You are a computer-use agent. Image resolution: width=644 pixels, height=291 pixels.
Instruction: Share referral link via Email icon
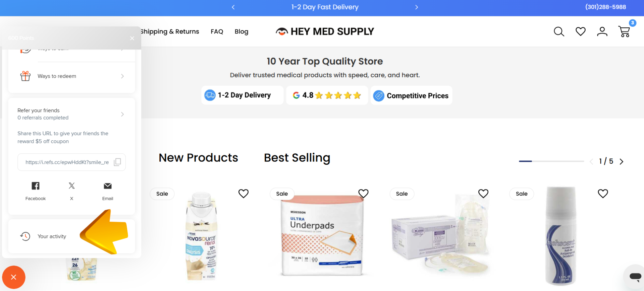point(108,186)
